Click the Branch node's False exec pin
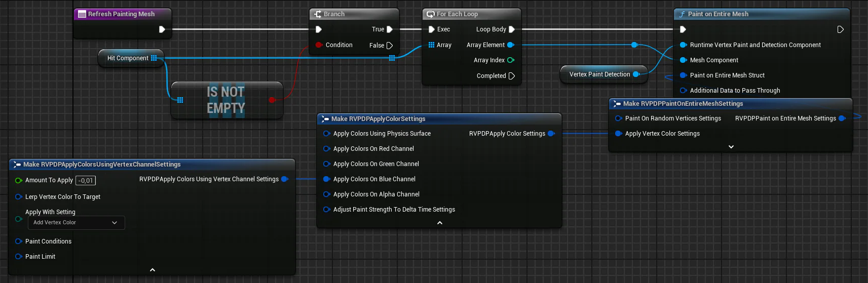 pos(389,46)
